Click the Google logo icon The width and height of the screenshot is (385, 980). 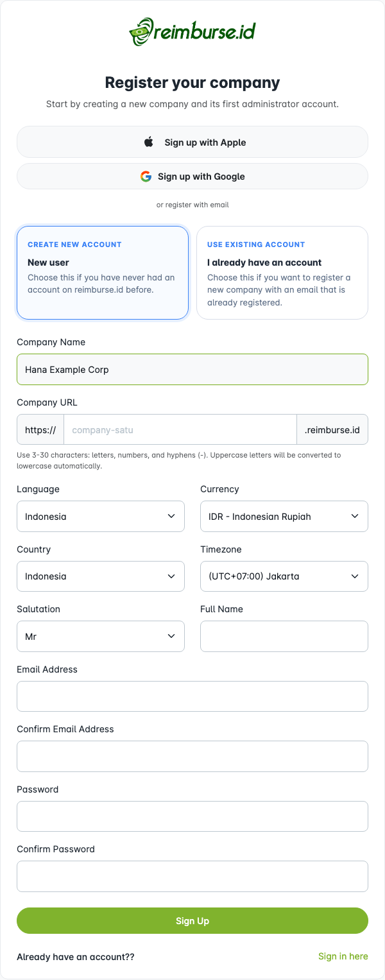pos(146,176)
